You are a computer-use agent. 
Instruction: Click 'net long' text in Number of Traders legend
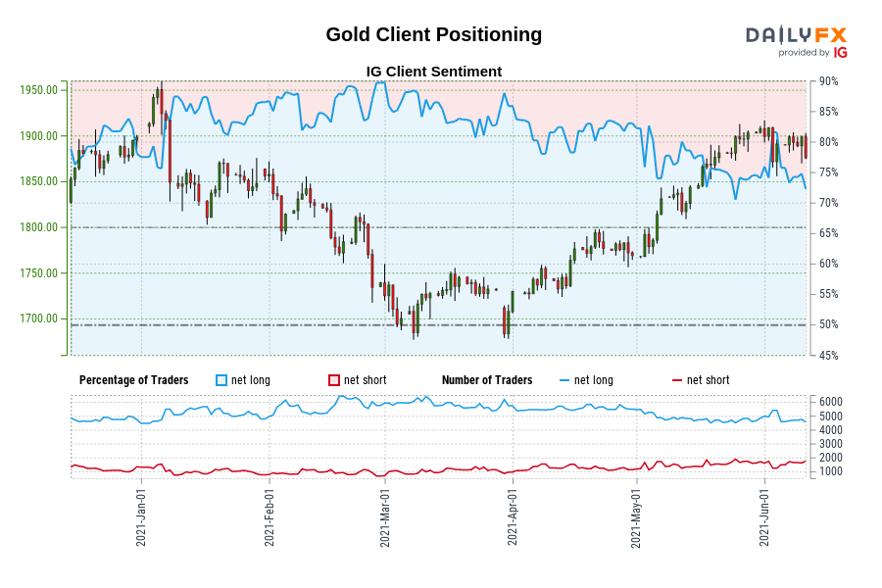click(594, 380)
